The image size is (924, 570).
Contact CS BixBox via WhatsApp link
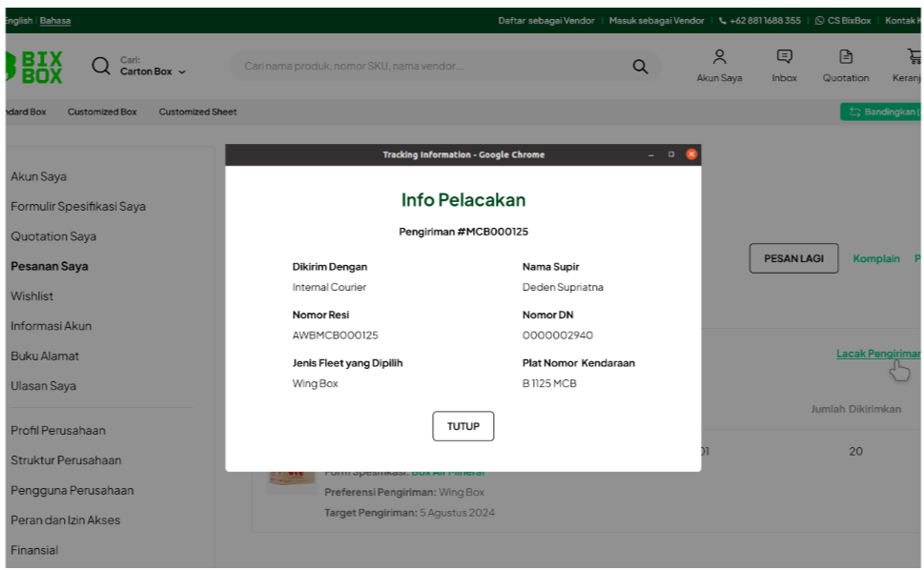[842, 21]
